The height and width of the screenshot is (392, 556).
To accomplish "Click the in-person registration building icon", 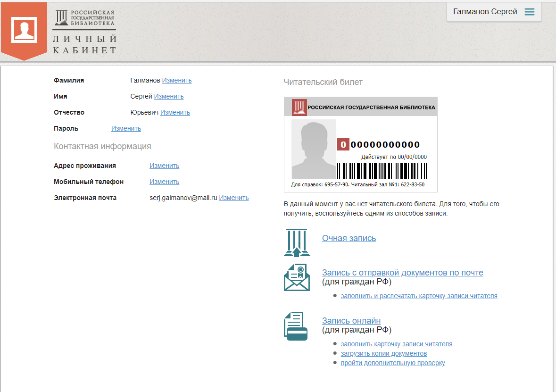I will [x=297, y=242].
